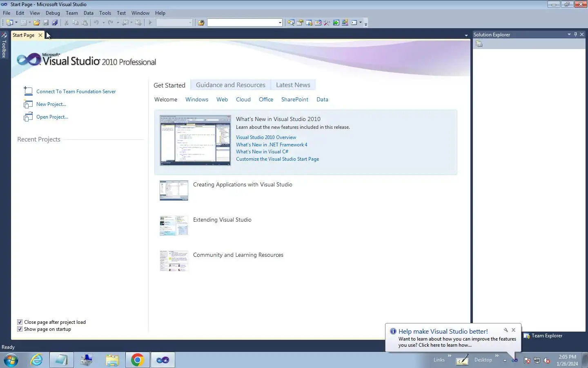The width and height of the screenshot is (588, 368).
Task: Click What's New in Visual Studio thumbnail
Action: coord(195,140)
